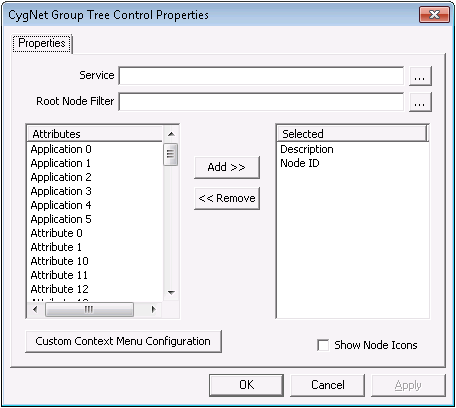Select Attribute 10 in Attributes list

pos(60,261)
